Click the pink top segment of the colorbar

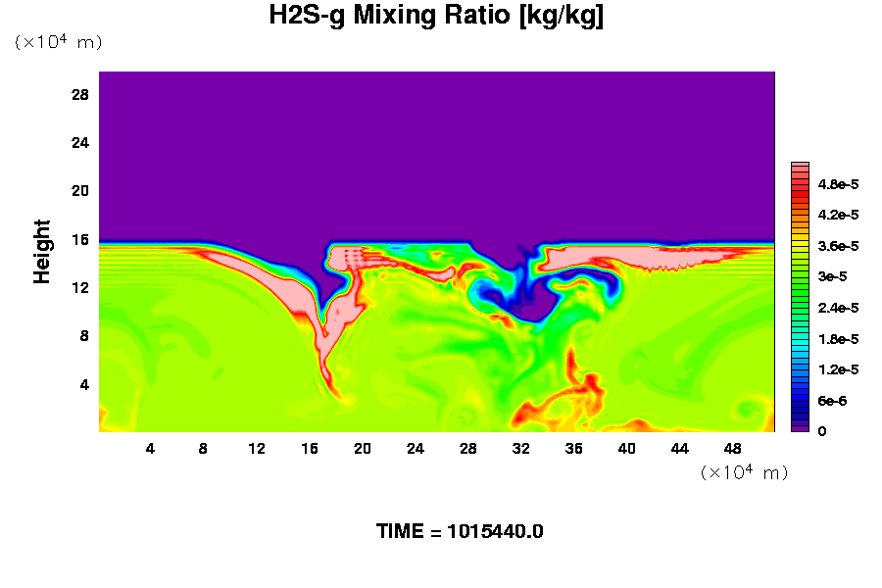tap(799, 168)
